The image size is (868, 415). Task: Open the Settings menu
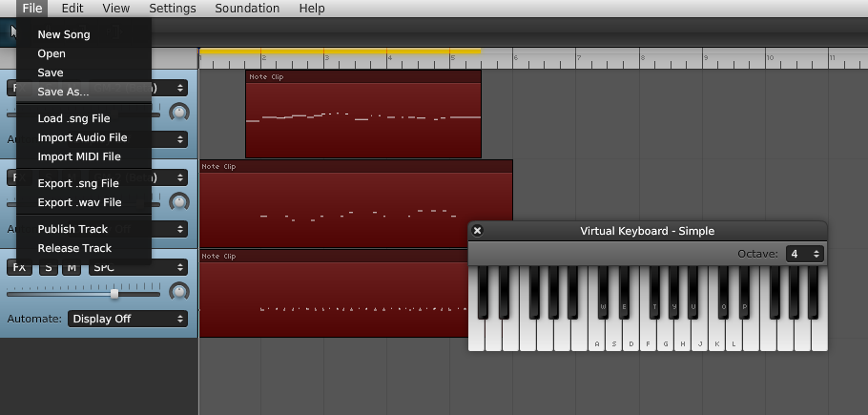pos(173,9)
